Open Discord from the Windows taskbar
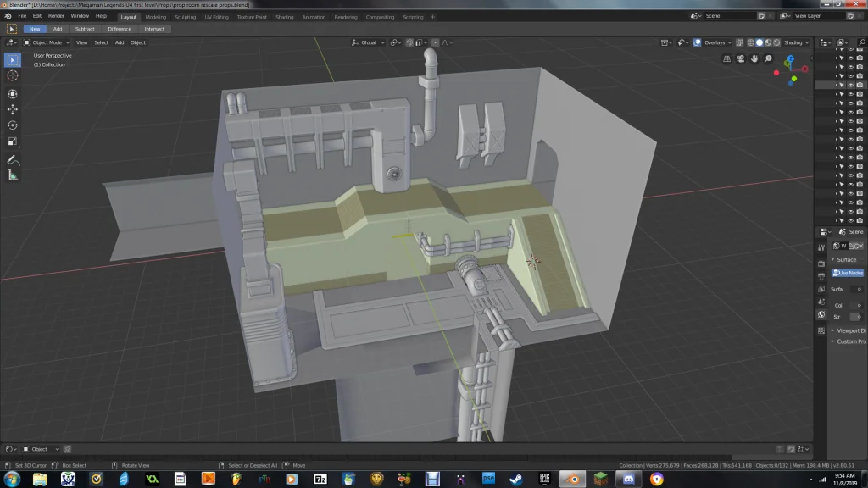 (628, 480)
